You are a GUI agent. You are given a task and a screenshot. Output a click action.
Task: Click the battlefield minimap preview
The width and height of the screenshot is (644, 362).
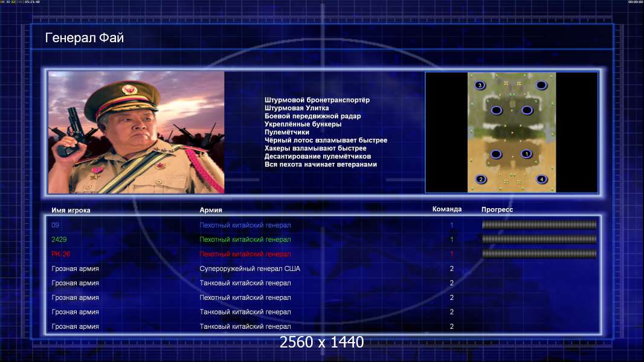512,132
